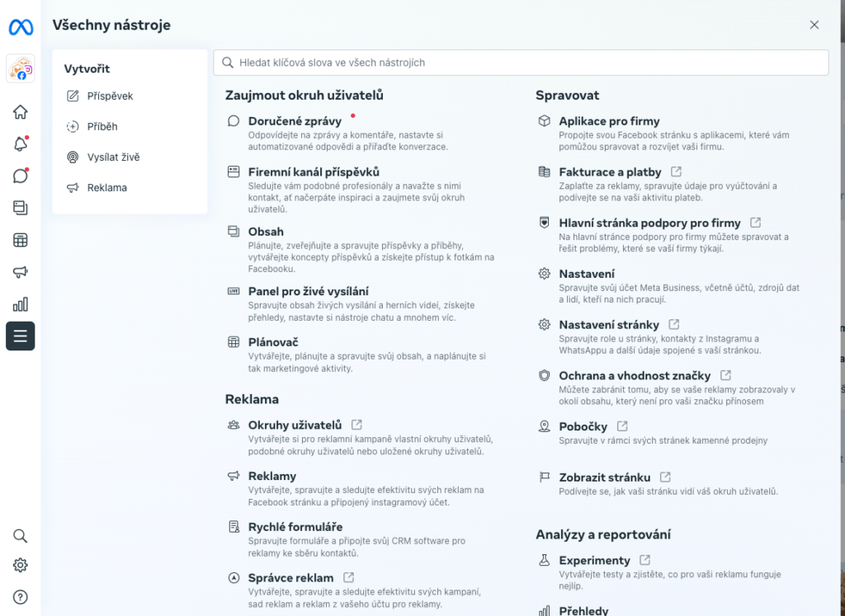This screenshot has height=616, width=845.
Task: Open the inbox chat bubble sidebar icon
Action: (20, 176)
